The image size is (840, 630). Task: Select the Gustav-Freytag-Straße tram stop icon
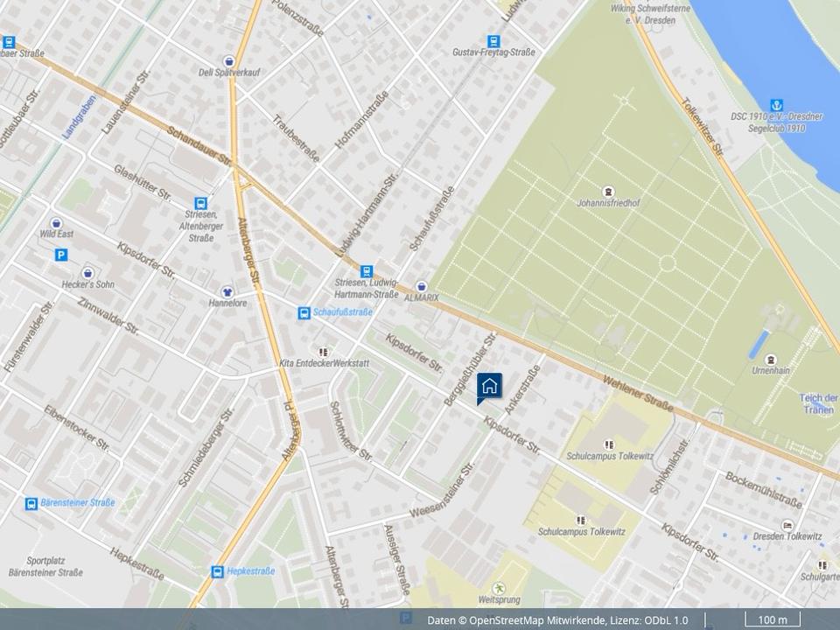pyautogui.click(x=493, y=41)
